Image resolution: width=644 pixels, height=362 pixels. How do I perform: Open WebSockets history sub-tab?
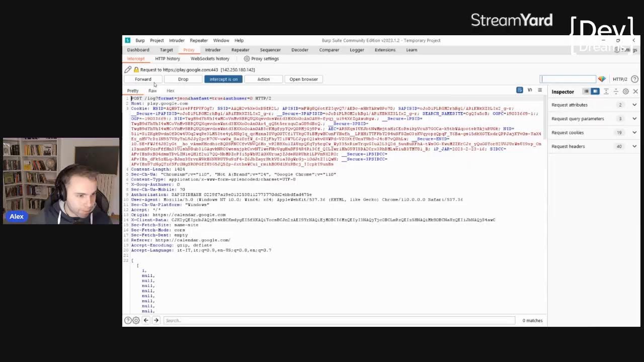pyautogui.click(x=210, y=59)
